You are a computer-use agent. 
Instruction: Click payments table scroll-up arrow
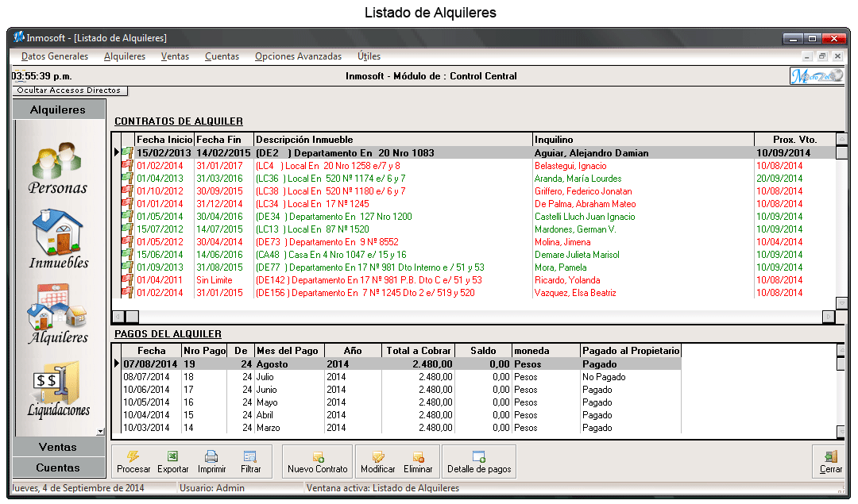click(x=841, y=350)
